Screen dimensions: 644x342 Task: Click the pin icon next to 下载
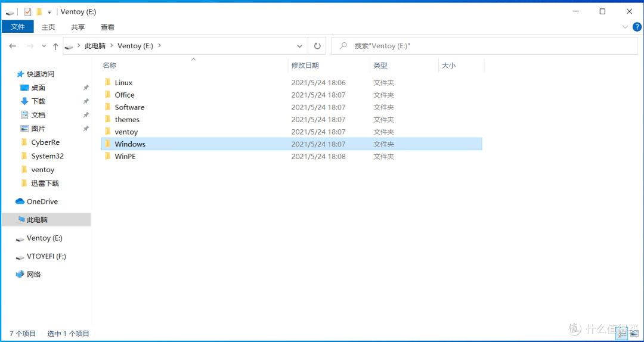(x=86, y=101)
